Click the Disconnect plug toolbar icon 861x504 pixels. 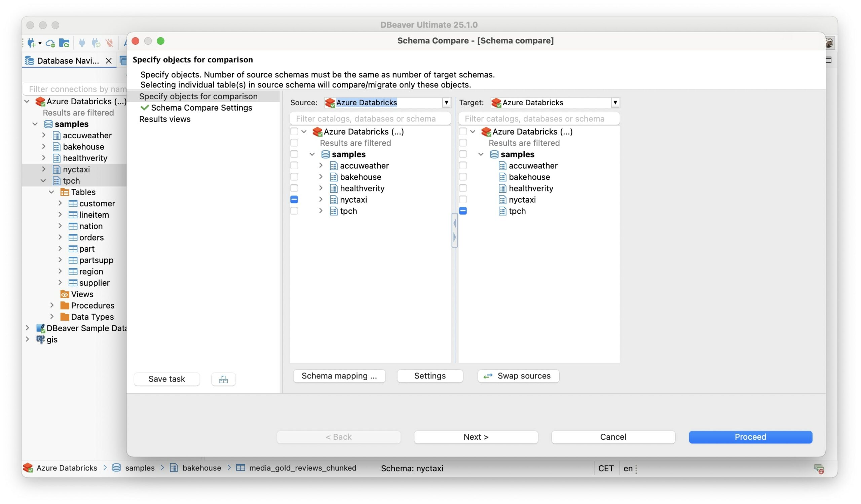coord(110,43)
